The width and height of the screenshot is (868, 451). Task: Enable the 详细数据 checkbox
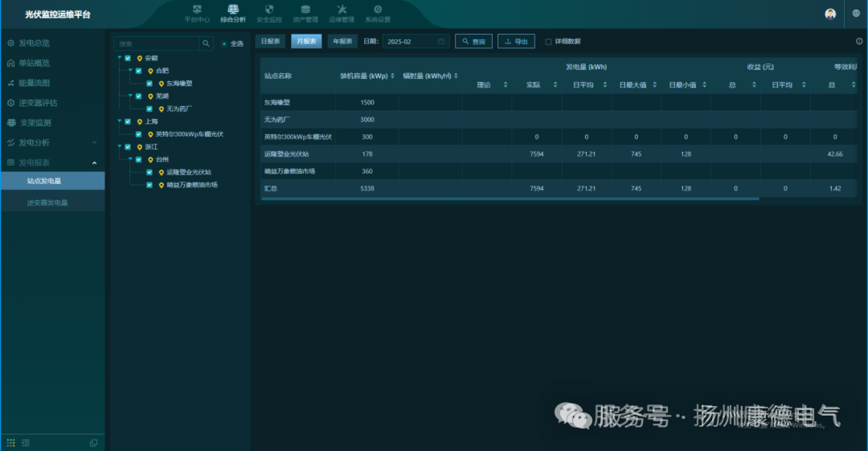(x=548, y=42)
